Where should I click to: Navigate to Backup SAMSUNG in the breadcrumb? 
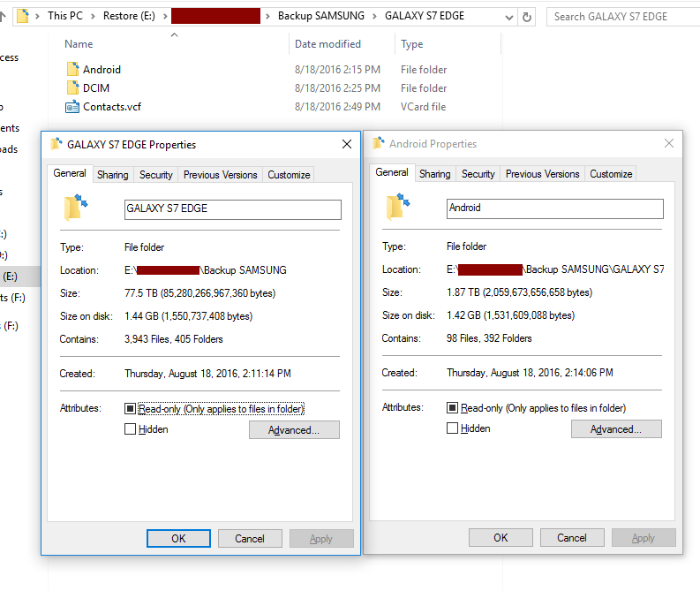click(321, 16)
